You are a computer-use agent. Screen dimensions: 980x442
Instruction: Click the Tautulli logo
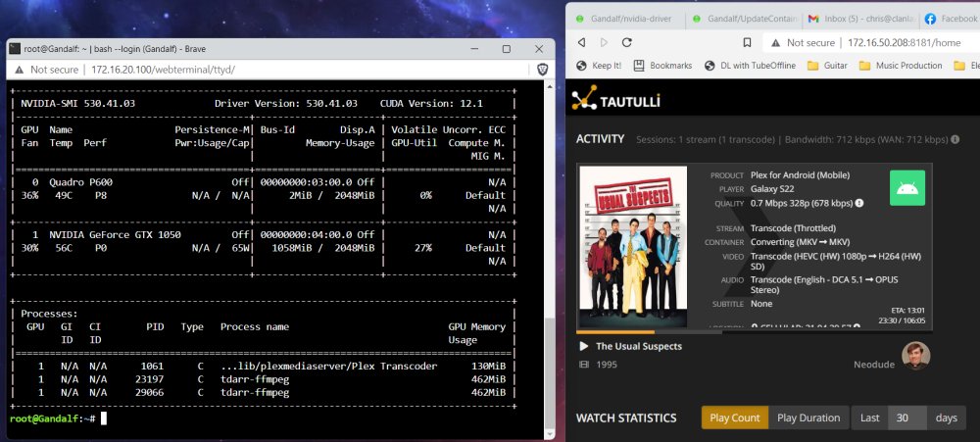pos(615,98)
